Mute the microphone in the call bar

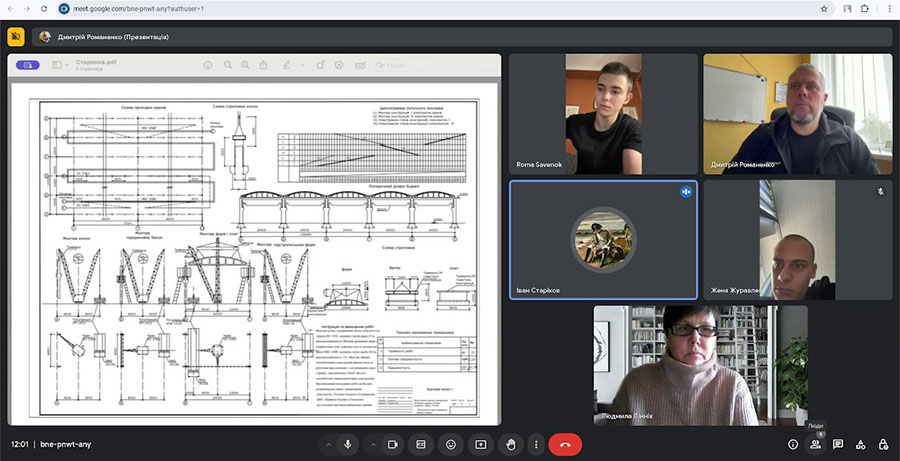(348, 444)
